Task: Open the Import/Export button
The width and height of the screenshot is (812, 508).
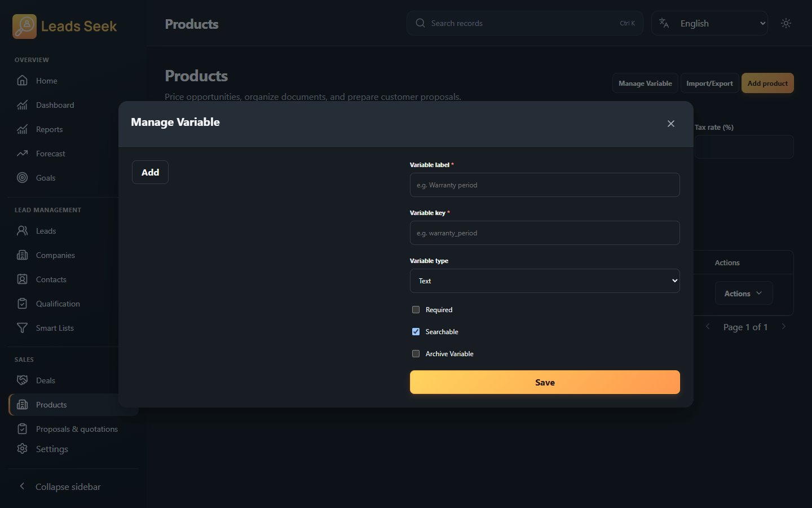Action: (709, 83)
